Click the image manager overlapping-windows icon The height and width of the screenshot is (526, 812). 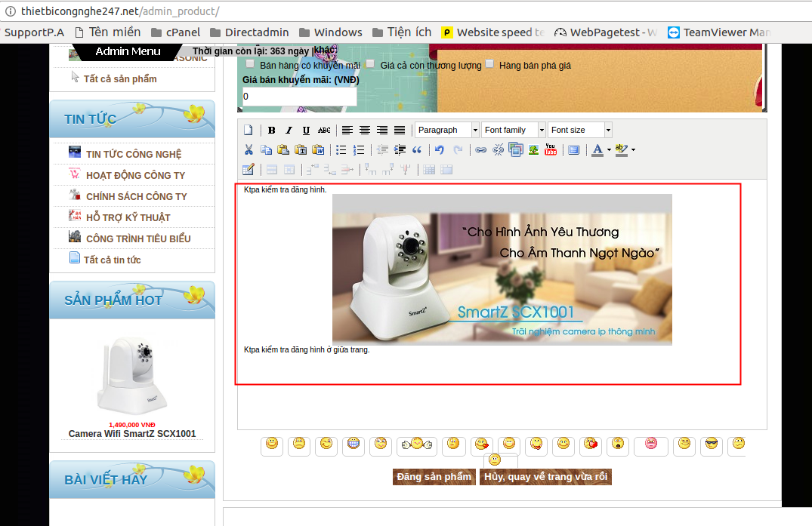516,150
